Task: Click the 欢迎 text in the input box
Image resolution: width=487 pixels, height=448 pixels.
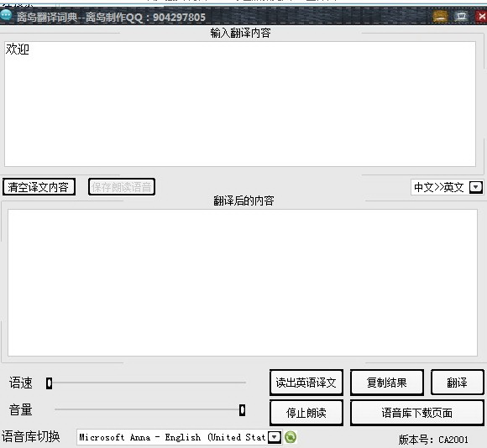Action: pos(18,49)
